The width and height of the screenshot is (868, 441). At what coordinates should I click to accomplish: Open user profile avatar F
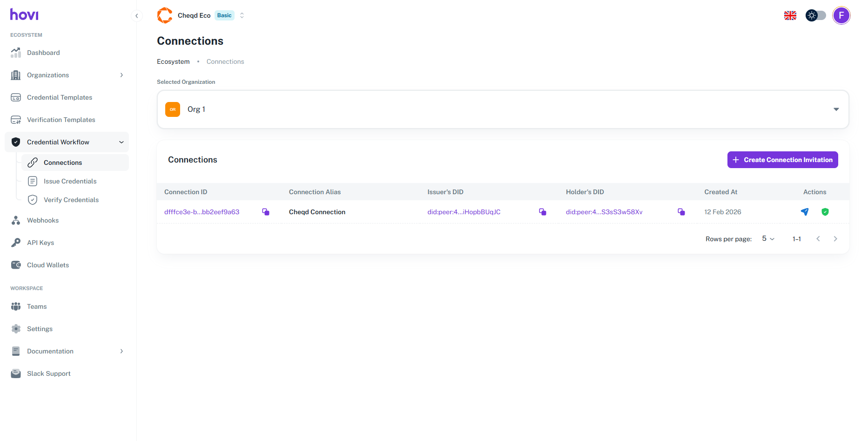841,15
